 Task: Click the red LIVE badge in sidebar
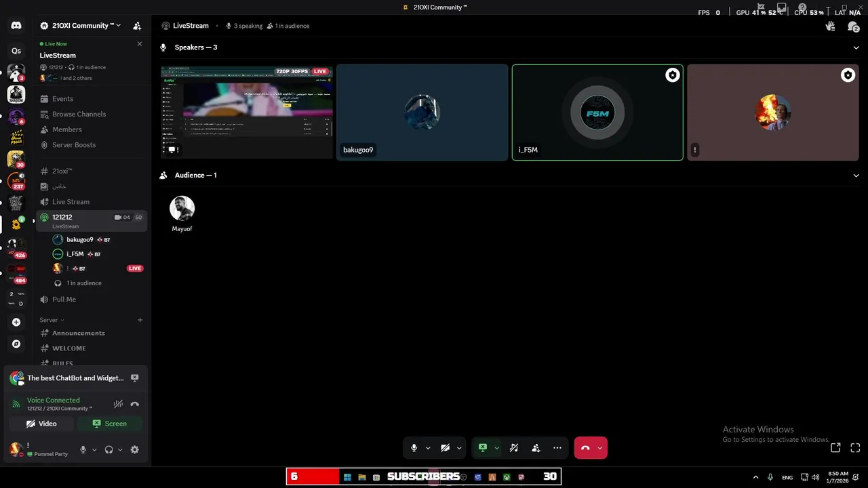[x=135, y=268]
